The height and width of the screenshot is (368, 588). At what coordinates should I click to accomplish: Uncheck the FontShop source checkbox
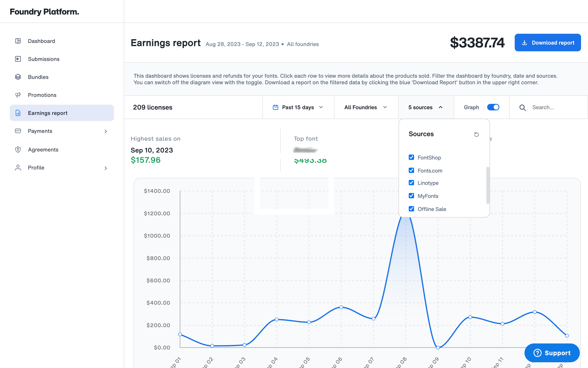411,157
